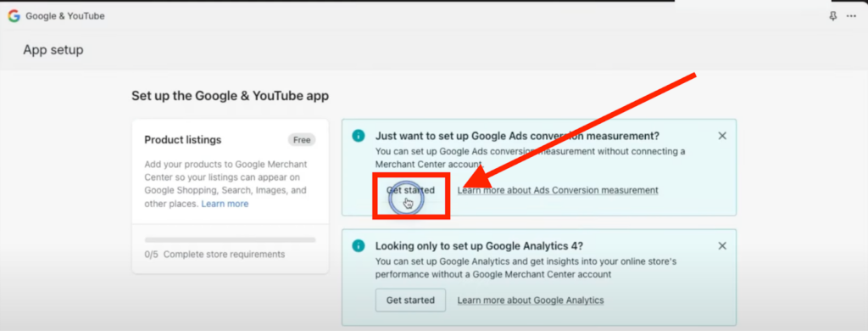Click 'Looking only to set up Google Analytics 4?' heading

(480, 245)
